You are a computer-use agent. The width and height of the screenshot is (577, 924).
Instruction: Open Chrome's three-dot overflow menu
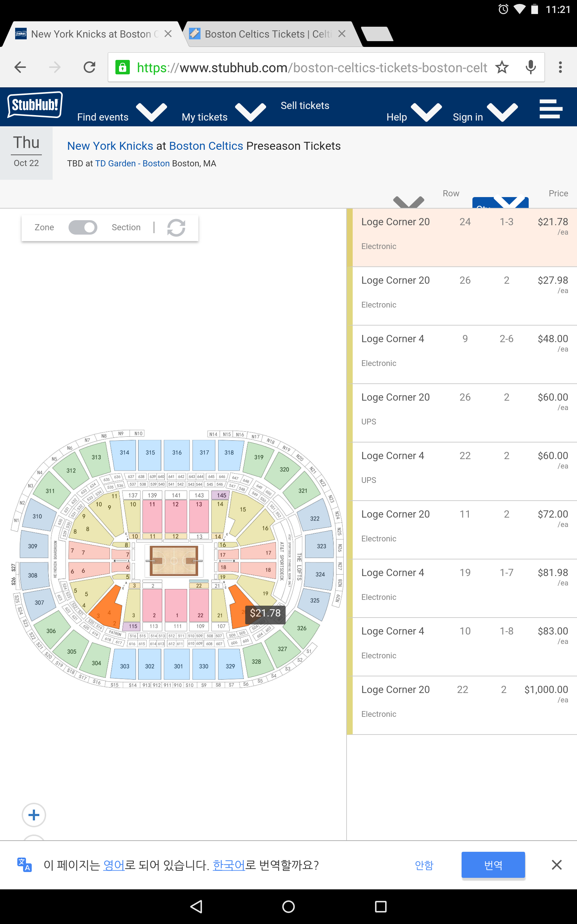(560, 67)
